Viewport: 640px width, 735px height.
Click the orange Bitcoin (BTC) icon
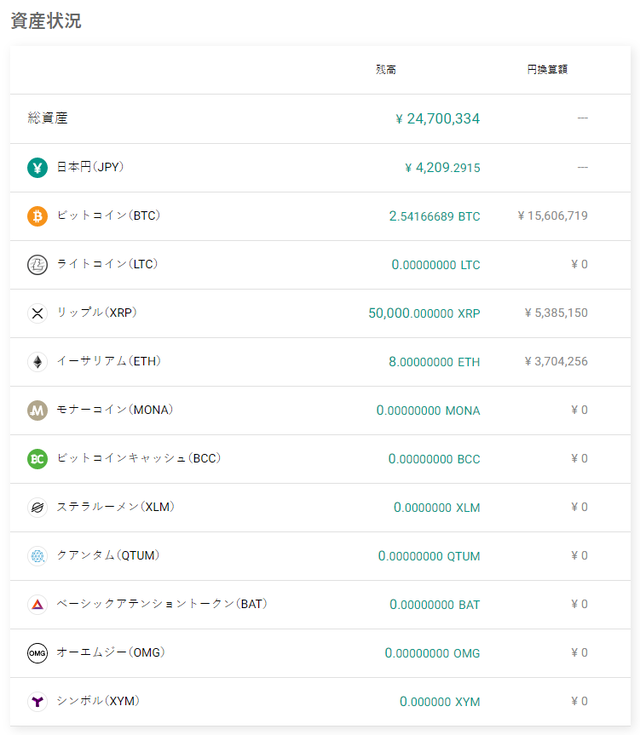[x=38, y=216]
